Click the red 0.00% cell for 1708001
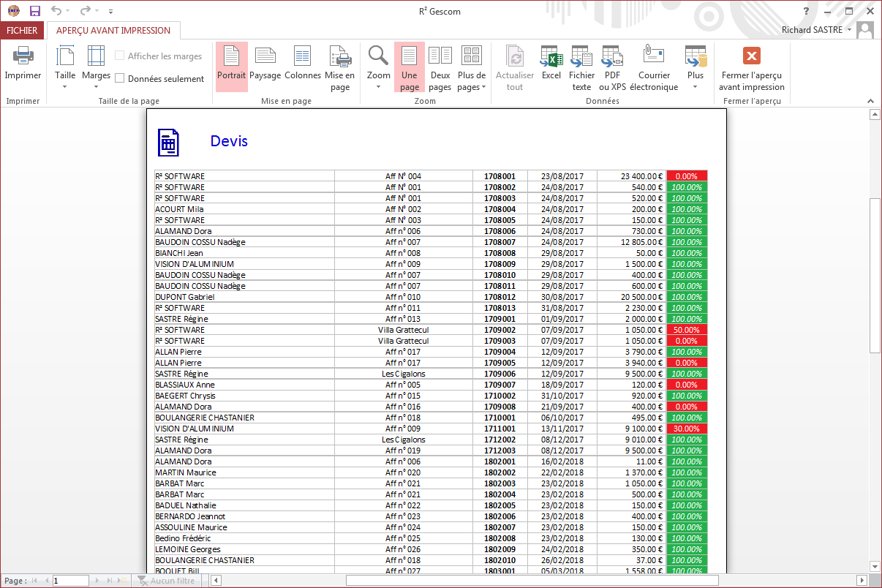 point(687,176)
